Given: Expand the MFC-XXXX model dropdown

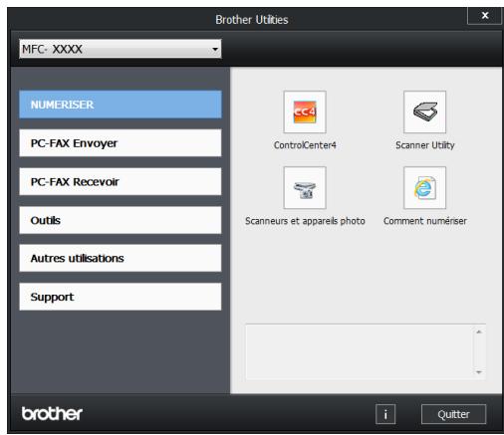Looking at the screenshot, I should pyautogui.click(x=121, y=49).
